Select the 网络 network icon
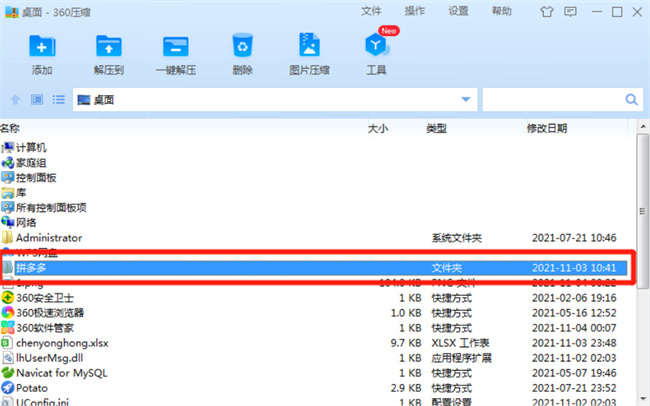This screenshot has height=406, width=650. pyautogui.click(x=7, y=222)
